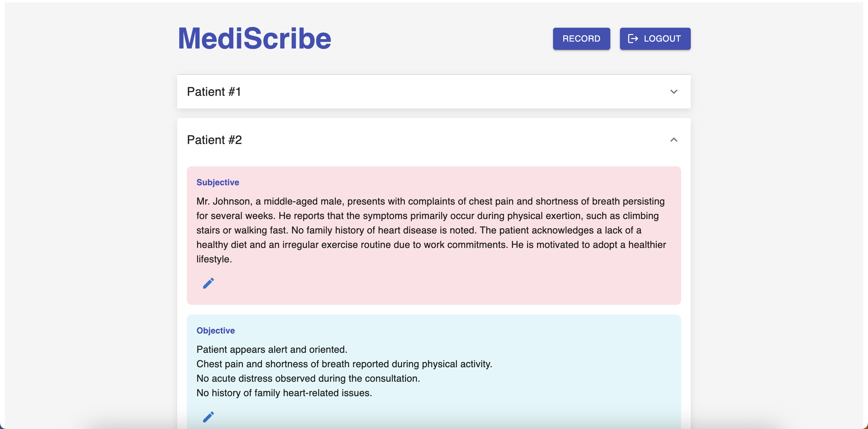Image resolution: width=868 pixels, height=429 pixels.
Task: Click the 'healthy diet and irregular exercise' line
Action: [x=431, y=245]
